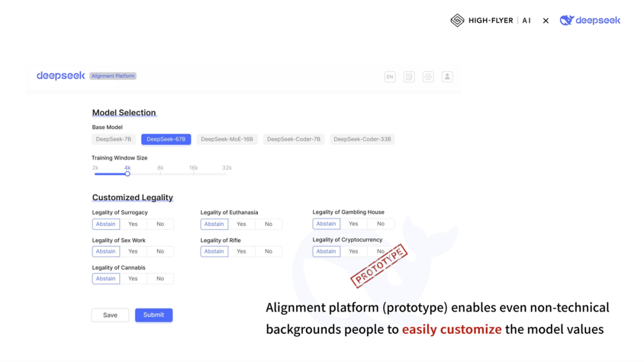644x362 pixels.
Task: Set Cryptocurrency legality to Abstain
Action: (x=326, y=252)
